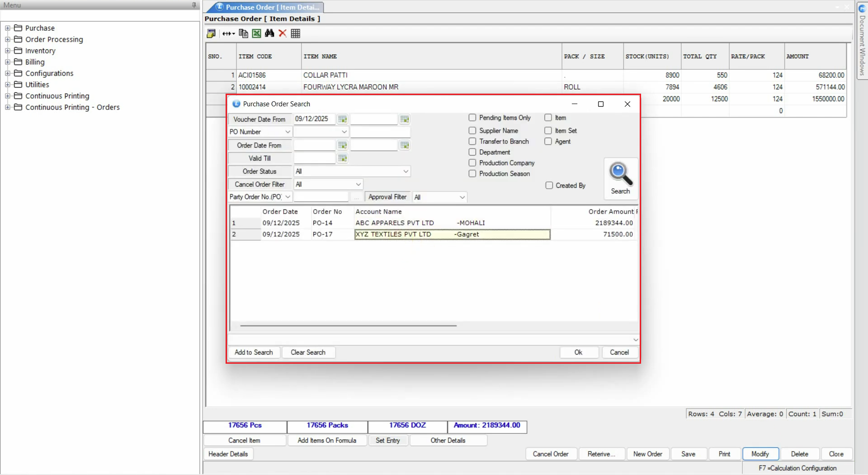Screen dimensions: 868x475
Task: Tick the Created By checkbox
Action: tap(549, 185)
